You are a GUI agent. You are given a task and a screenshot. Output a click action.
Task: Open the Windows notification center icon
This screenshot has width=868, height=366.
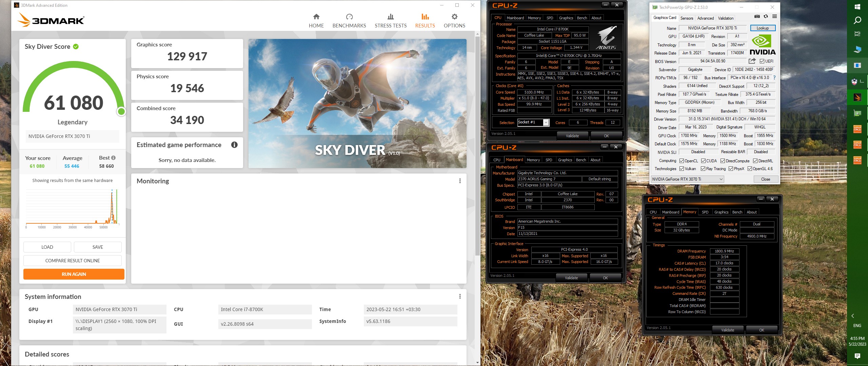(x=857, y=356)
